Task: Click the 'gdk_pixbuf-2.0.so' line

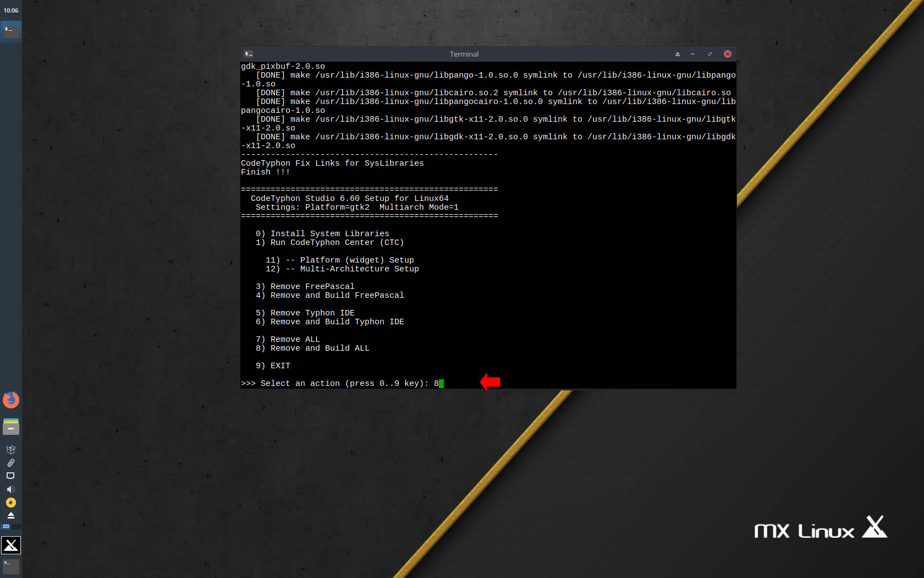Action: point(283,67)
